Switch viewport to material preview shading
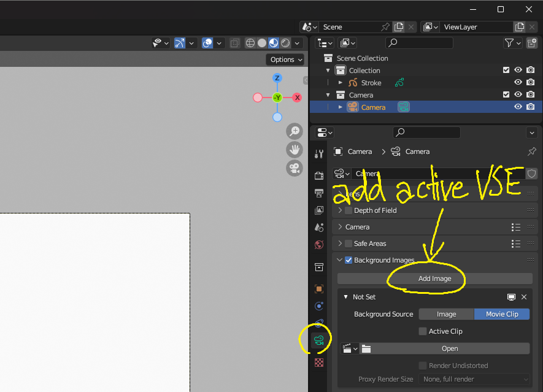 [x=274, y=43]
